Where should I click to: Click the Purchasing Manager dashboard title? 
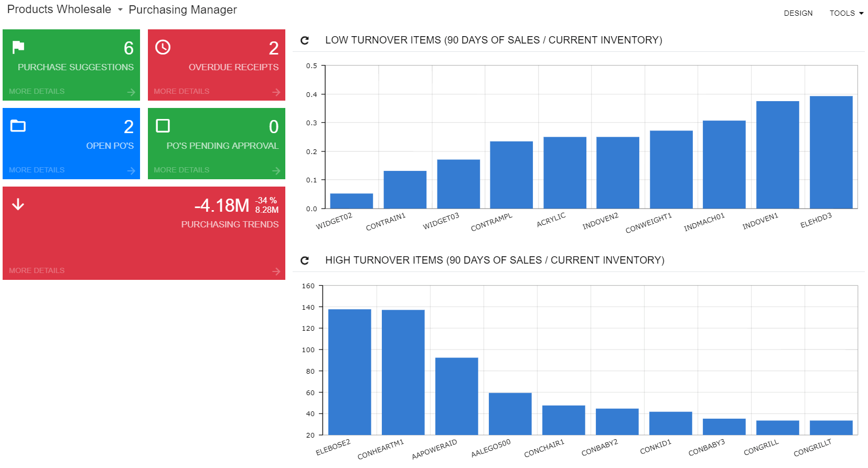pos(183,10)
